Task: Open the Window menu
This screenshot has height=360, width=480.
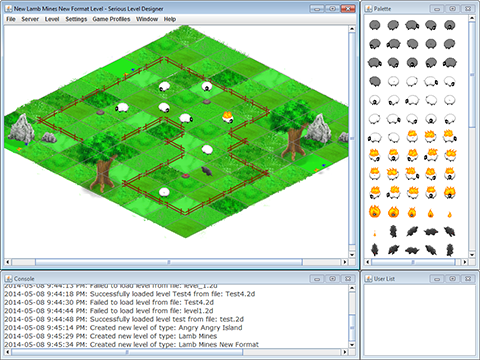Action: (x=147, y=19)
